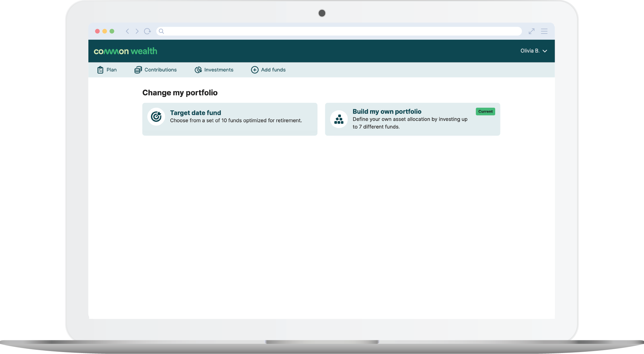Click the yellow minimize window dot
This screenshot has width=644, height=354.
pos(105,31)
